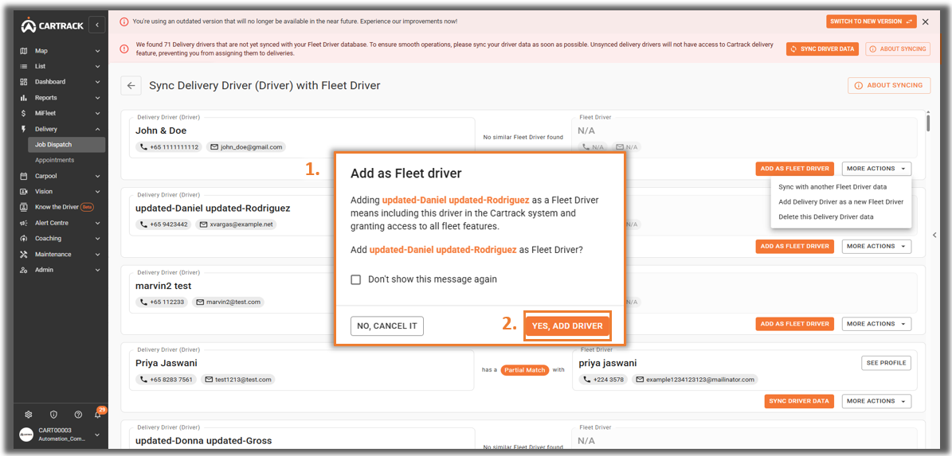The height and width of the screenshot is (456, 952).
Task: Click No, Cancel It in the dialog
Action: point(387,326)
